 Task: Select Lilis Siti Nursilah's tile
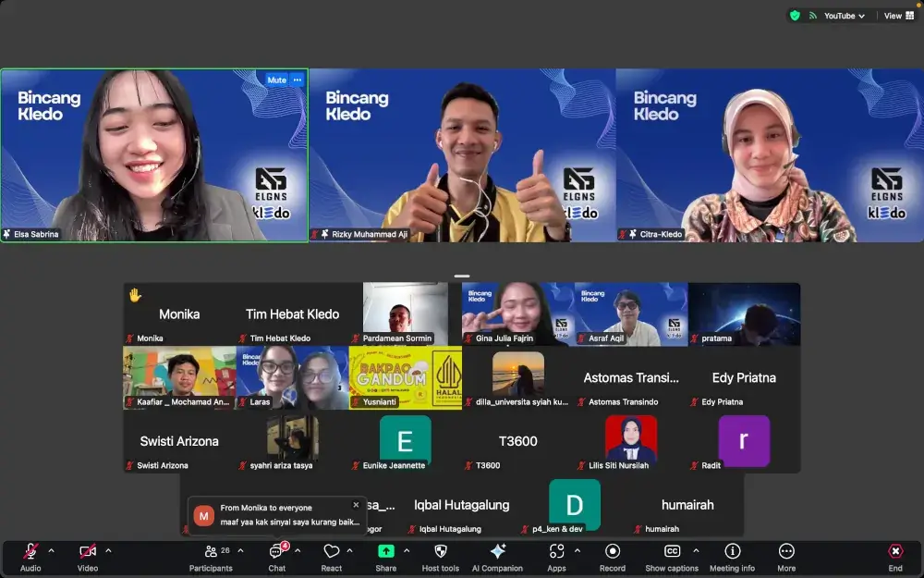pos(631,442)
